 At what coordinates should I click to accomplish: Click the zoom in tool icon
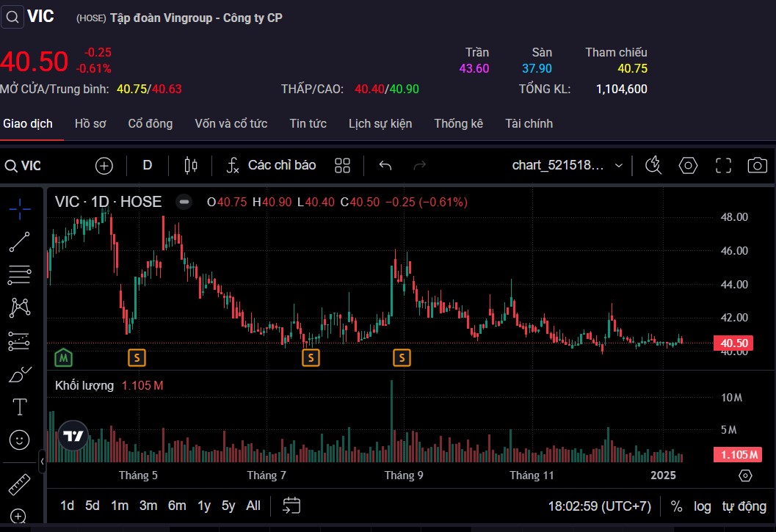coord(18,516)
